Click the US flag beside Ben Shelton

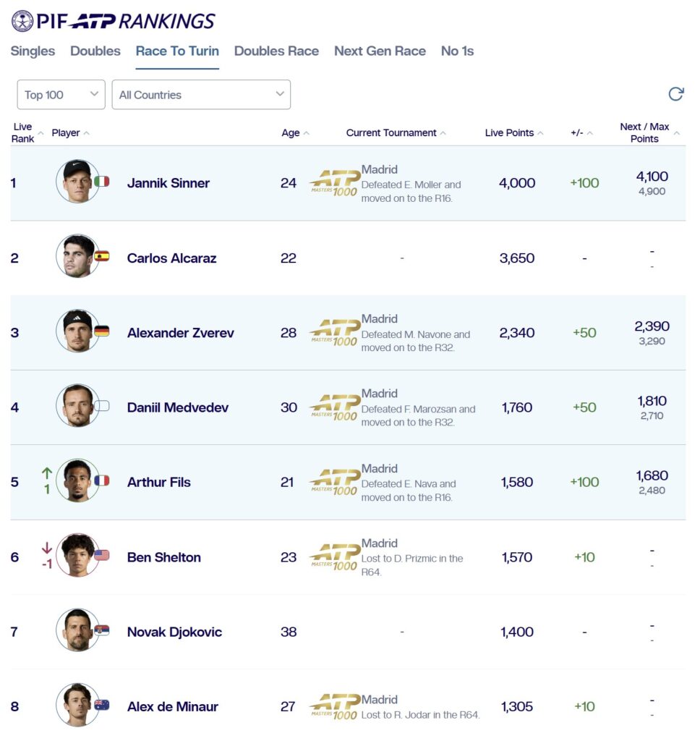click(102, 555)
